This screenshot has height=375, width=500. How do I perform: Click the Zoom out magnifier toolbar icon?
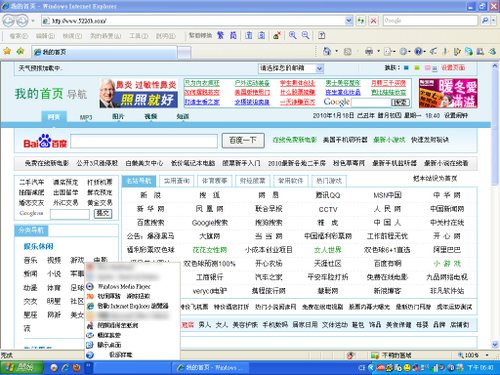coord(305,35)
